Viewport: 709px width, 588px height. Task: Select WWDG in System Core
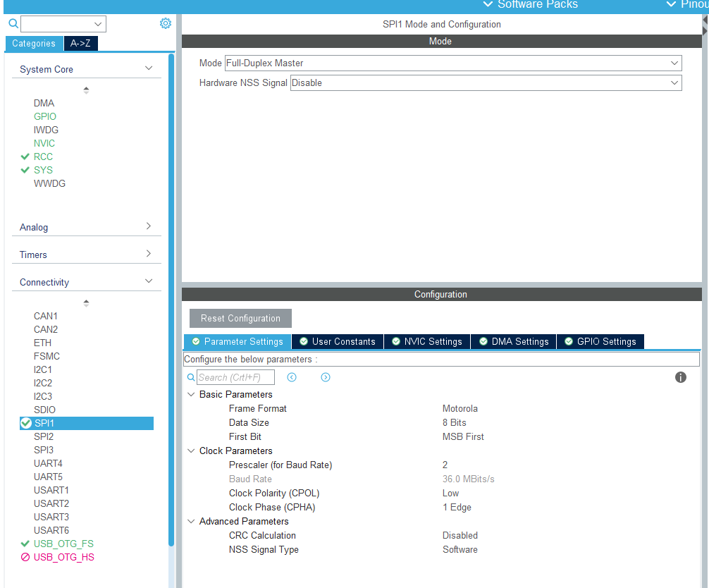[x=49, y=183]
